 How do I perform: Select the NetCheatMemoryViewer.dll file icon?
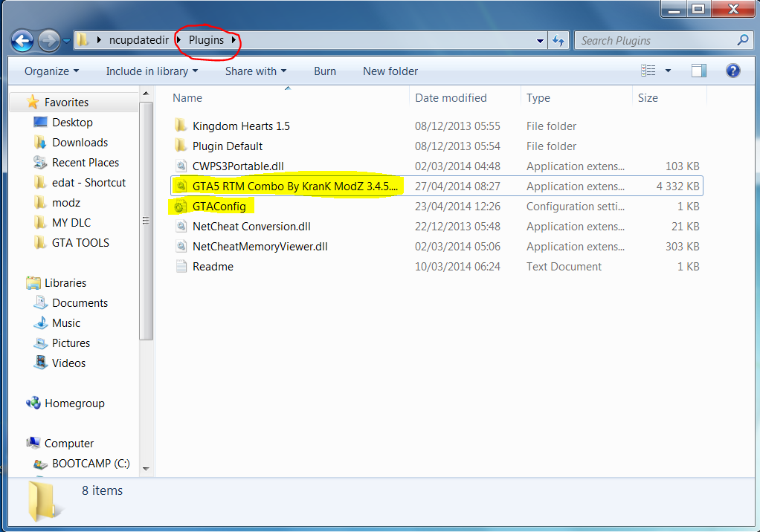pos(181,247)
